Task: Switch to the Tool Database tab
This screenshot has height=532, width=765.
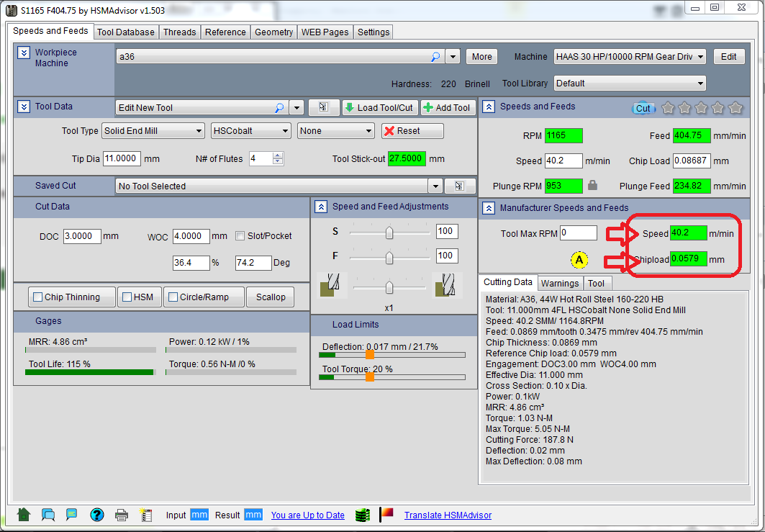Action: 125,32
